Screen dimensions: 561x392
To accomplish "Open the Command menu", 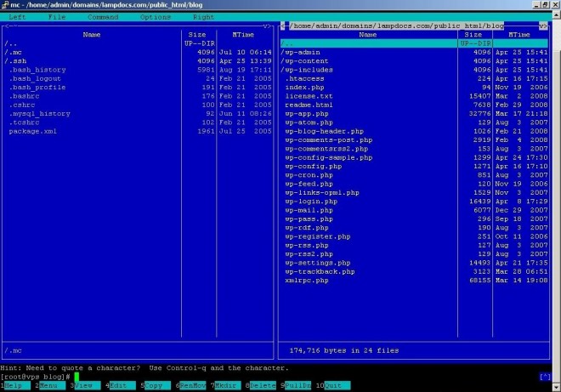I will [x=103, y=17].
